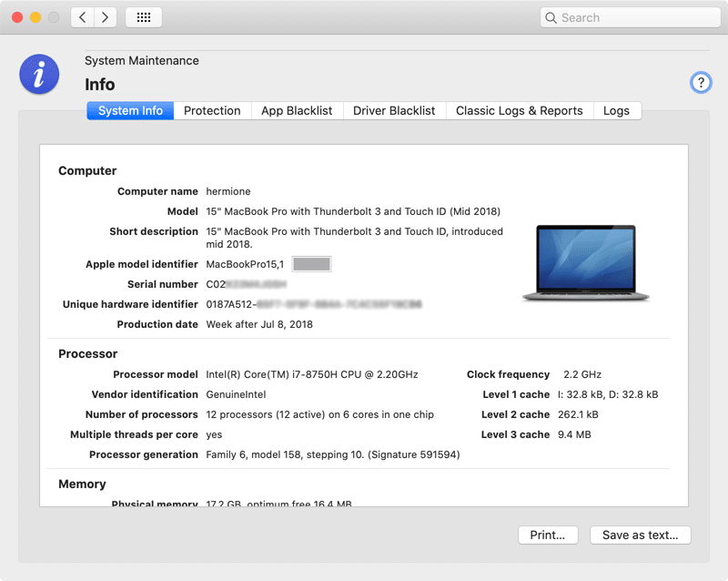This screenshot has height=581, width=728.
Task: Click the 'Production date' label
Action: click(x=157, y=324)
